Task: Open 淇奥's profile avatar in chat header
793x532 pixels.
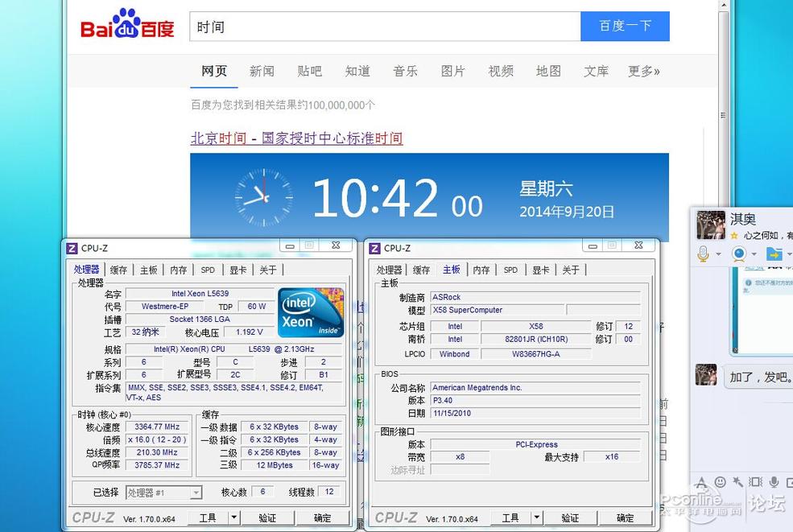Action: pos(711,225)
